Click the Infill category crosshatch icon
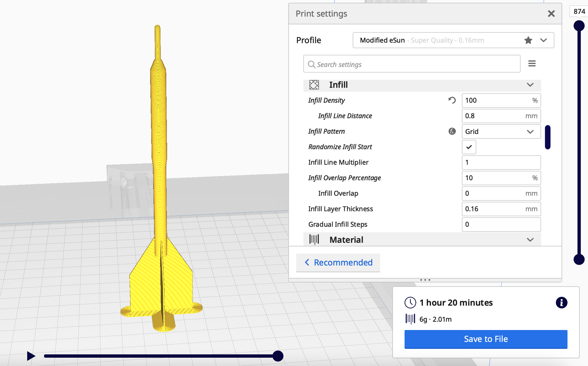This screenshot has height=366, width=588. coord(314,85)
